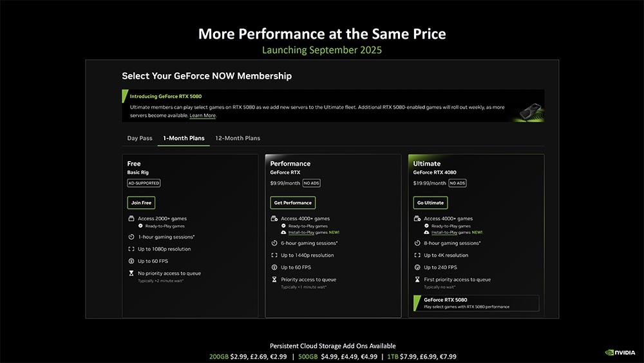Open the 12-Month Plans tab
Image resolution: width=644 pixels, height=363 pixels.
tap(238, 138)
